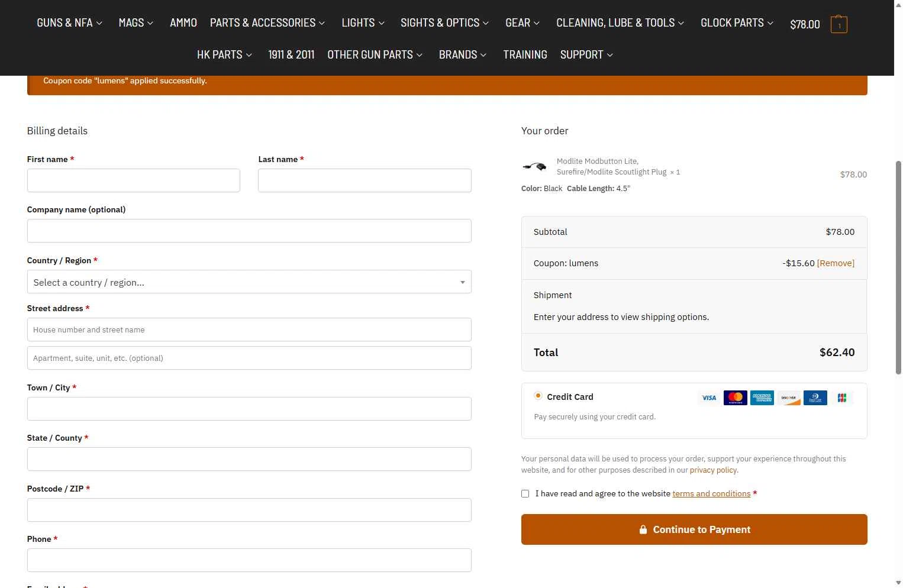This screenshot has width=903, height=588.
Task: Click the Discover card logo
Action: [789, 398]
